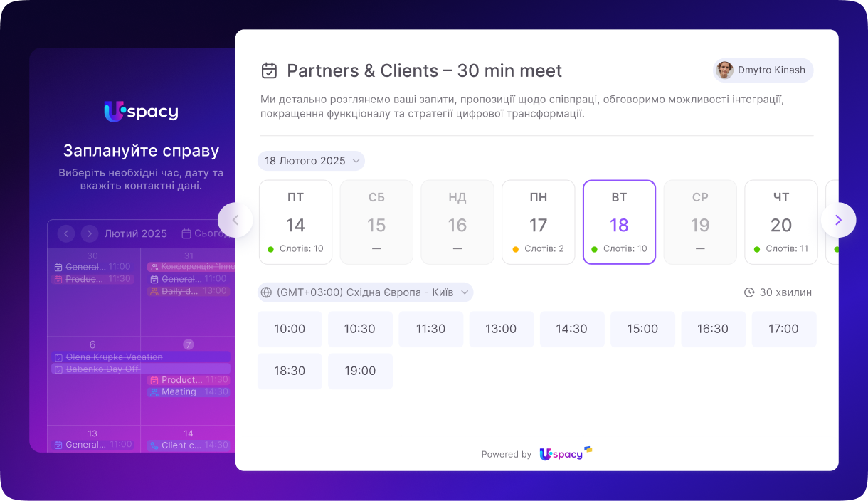This screenshot has height=501, width=868.
Task: Click the globe icon in timezone selector
Action: [x=267, y=292]
